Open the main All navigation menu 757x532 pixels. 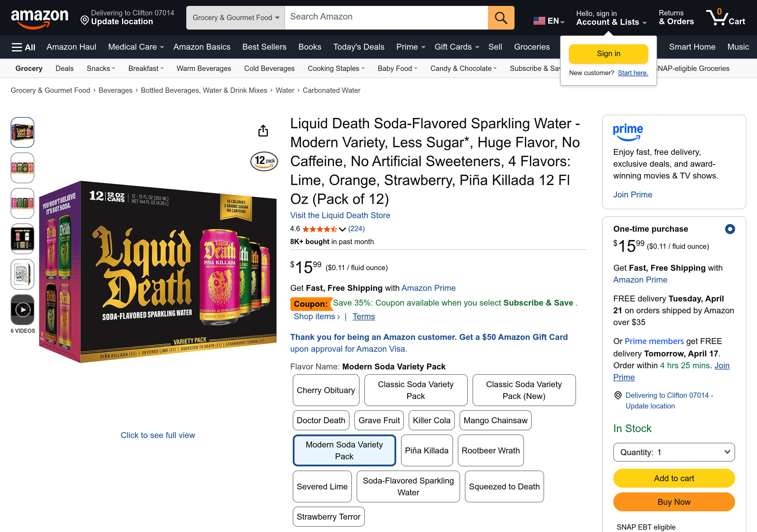pyautogui.click(x=22, y=47)
